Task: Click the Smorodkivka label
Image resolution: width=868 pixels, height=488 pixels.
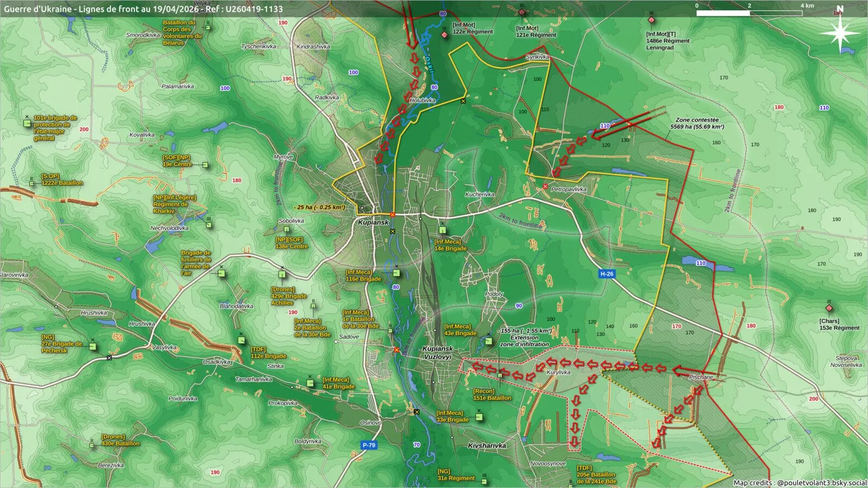Action: (x=143, y=35)
